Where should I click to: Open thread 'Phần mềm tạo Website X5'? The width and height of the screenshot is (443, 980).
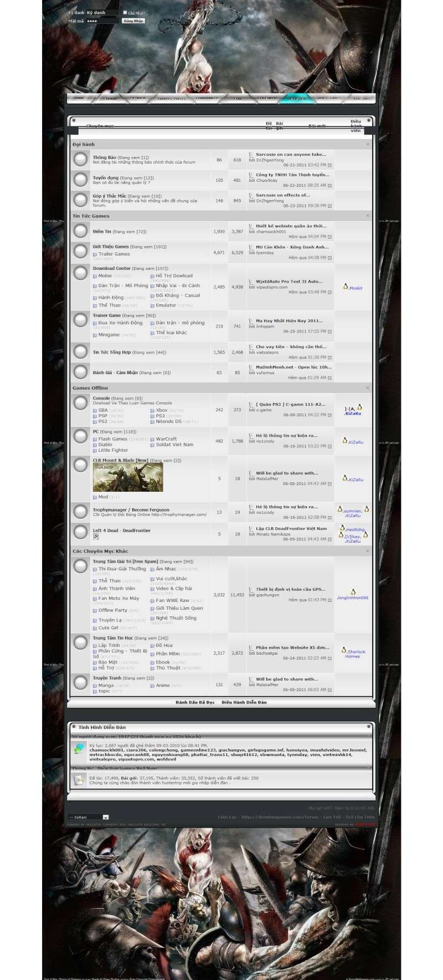click(x=292, y=647)
